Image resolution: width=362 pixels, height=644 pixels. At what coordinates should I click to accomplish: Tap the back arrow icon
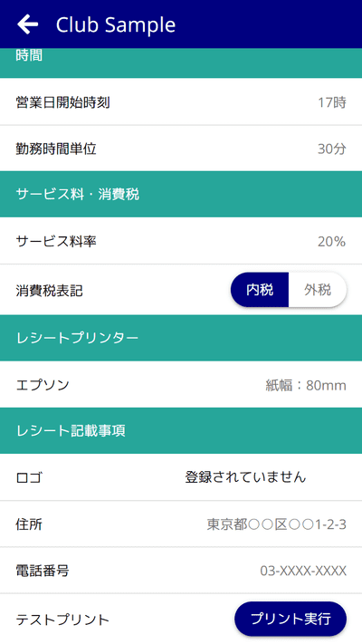[27, 24]
